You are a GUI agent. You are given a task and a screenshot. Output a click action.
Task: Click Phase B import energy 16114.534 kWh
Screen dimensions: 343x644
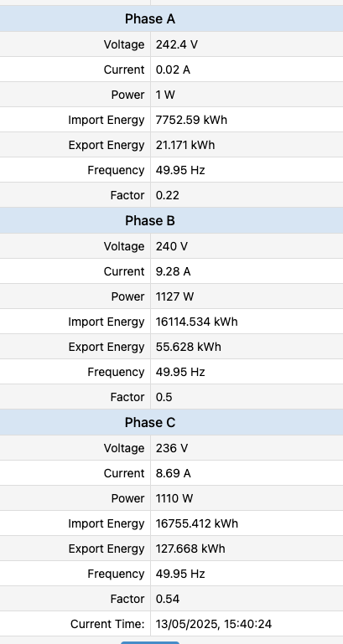[196, 322]
